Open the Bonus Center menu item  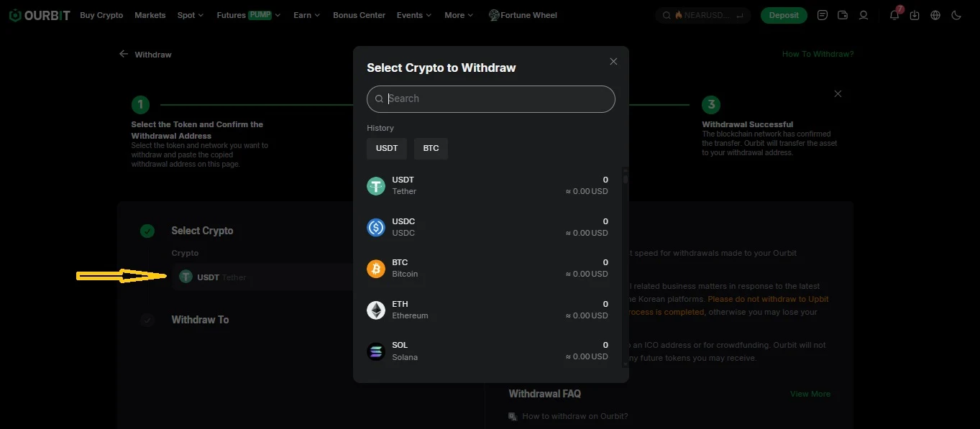pyautogui.click(x=359, y=15)
